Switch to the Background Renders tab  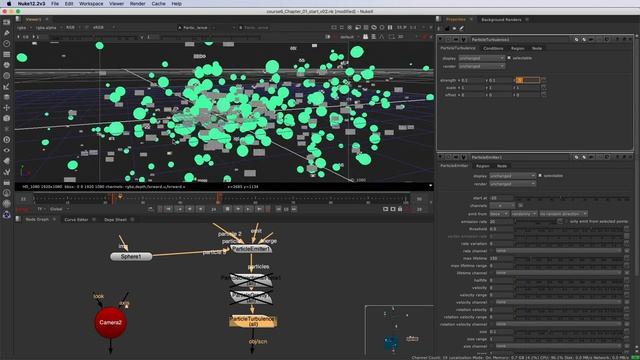coord(501,20)
